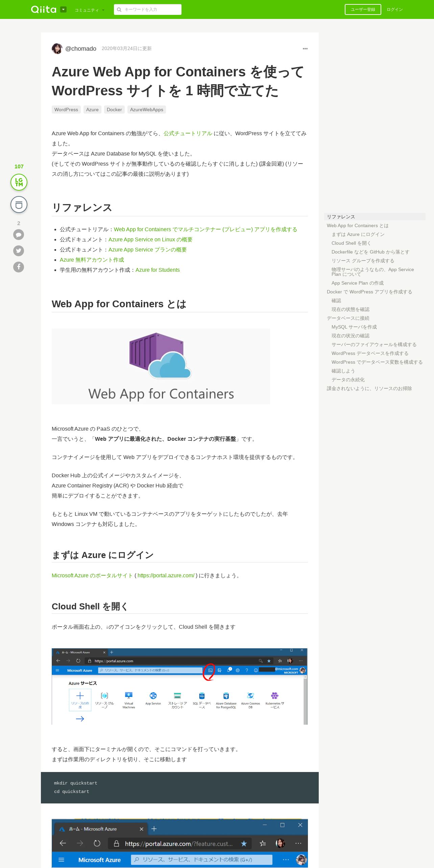Jump to comments via comment bubble icon
This screenshot has height=868, width=434.
pos(19,234)
